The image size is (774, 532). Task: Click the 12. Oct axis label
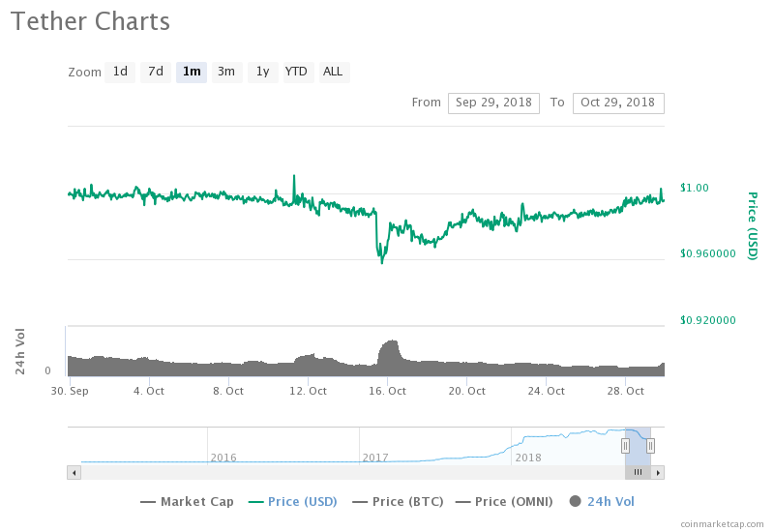coord(308,391)
